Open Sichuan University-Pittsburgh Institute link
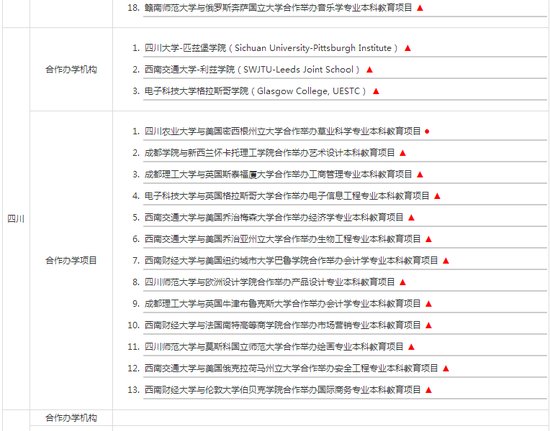Image resolution: width=550 pixels, height=431 pixels. pos(271,48)
